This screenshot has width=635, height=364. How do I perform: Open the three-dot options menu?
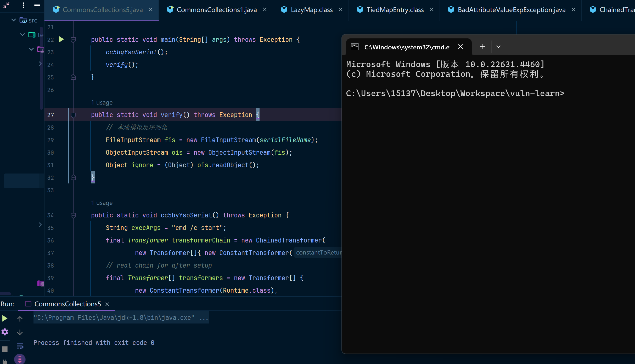click(x=24, y=5)
